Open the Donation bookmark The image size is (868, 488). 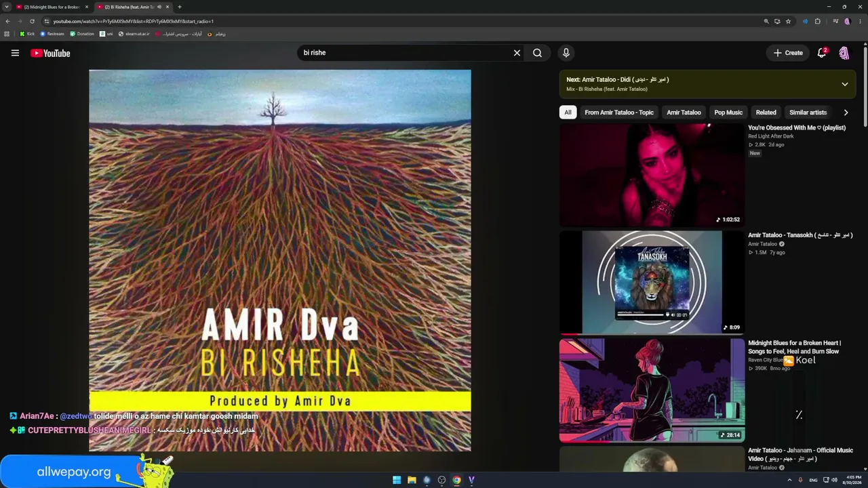[x=82, y=34]
